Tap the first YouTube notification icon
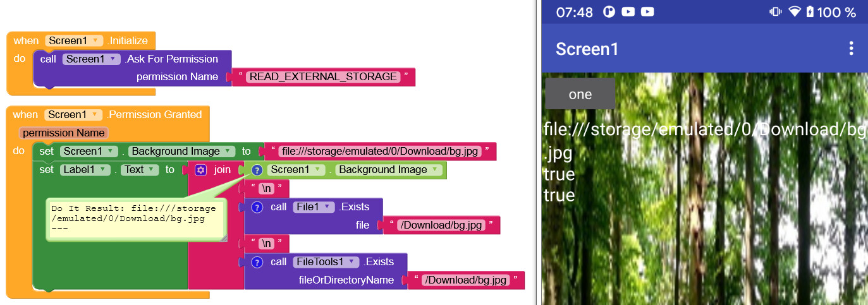Image resolution: width=868 pixels, height=305 pixels. (628, 12)
